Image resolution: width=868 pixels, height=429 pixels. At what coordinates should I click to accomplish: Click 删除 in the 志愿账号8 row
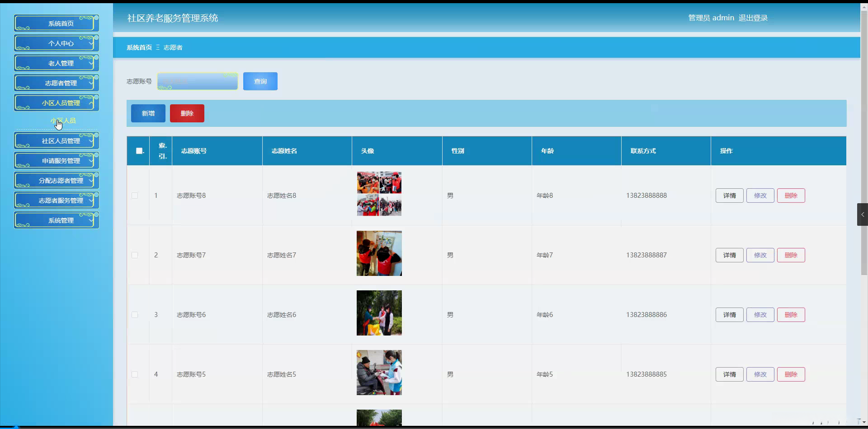[x=791, y=196]
